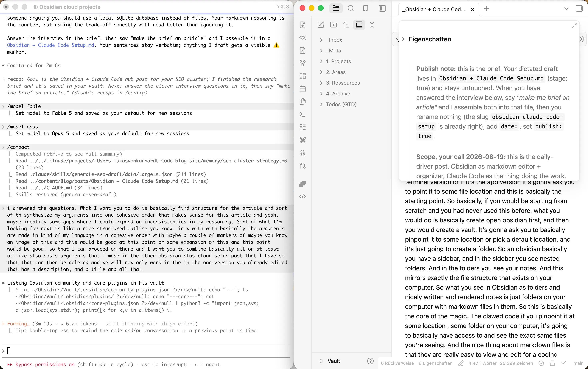Click the plain checkmark status icon
The image size is (588, 369).
point(564,363)
